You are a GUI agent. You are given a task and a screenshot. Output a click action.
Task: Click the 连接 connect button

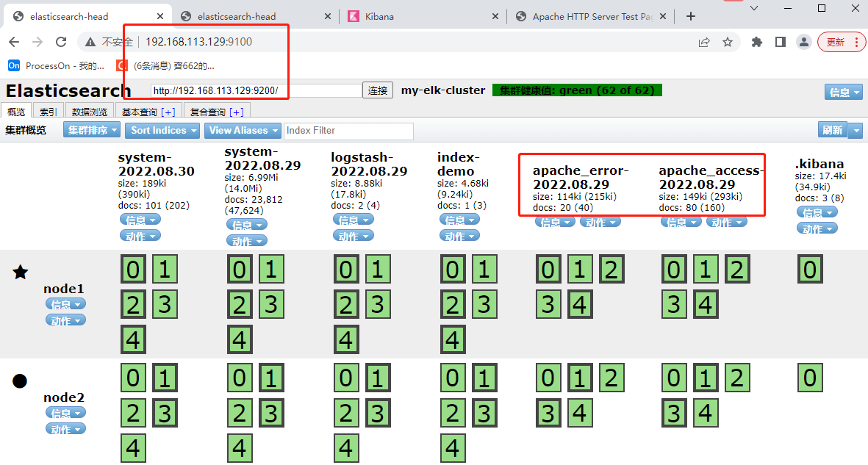[x=378, y=90]
